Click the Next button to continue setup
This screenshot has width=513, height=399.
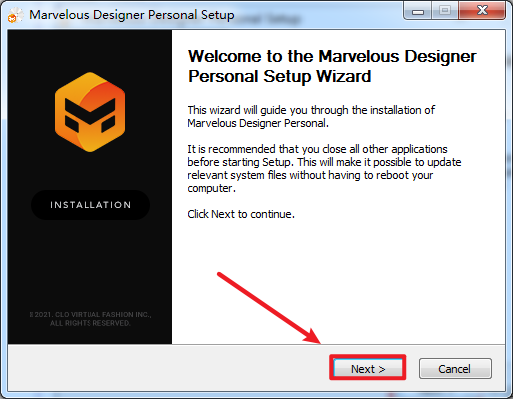368,368
